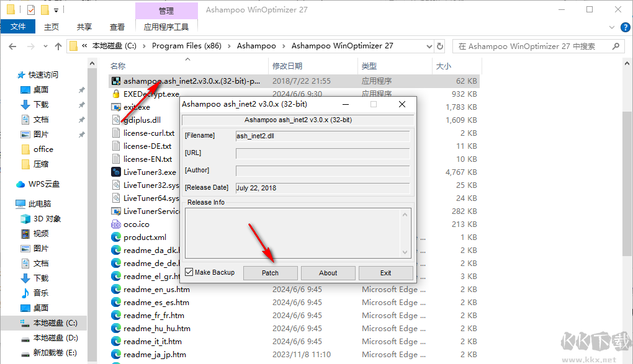Open the 应用程序工具 management tab
Screen dimensions: 633x364
click(166, 27)
